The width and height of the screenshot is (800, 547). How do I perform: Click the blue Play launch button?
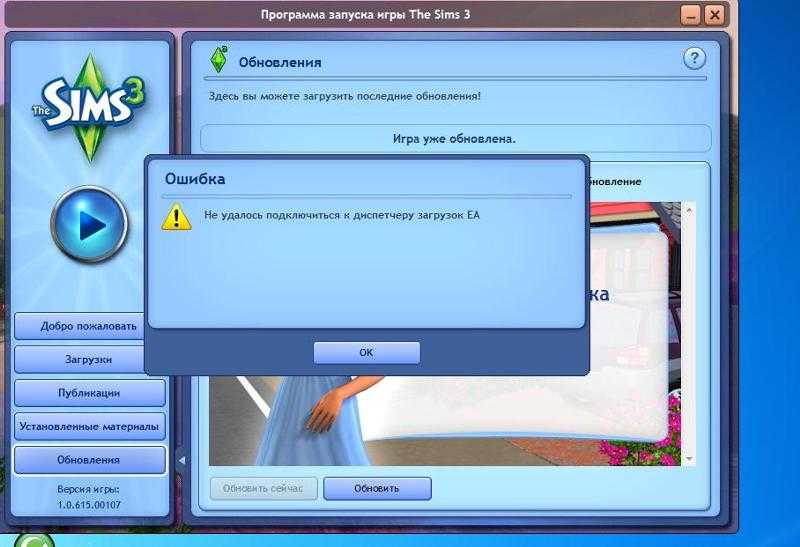89,224
